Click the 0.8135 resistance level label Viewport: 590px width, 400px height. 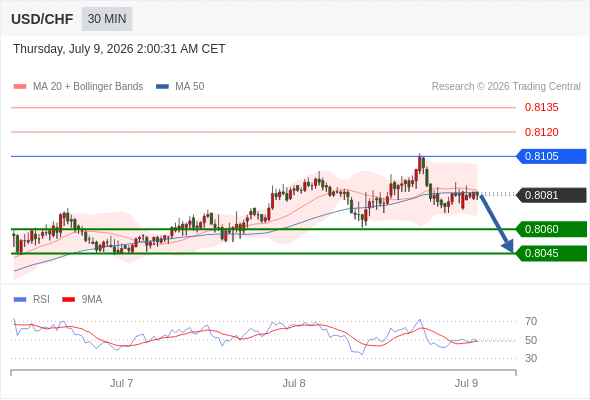pyautogui.click(x=541, y=108)
